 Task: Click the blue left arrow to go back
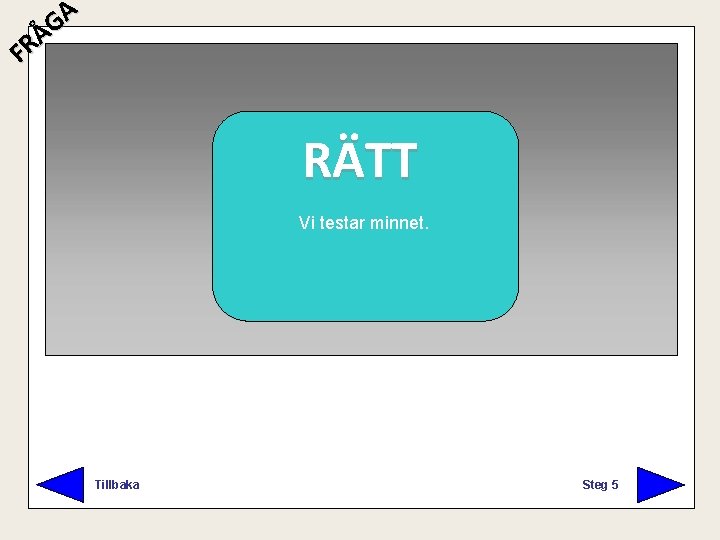[60, 484]
